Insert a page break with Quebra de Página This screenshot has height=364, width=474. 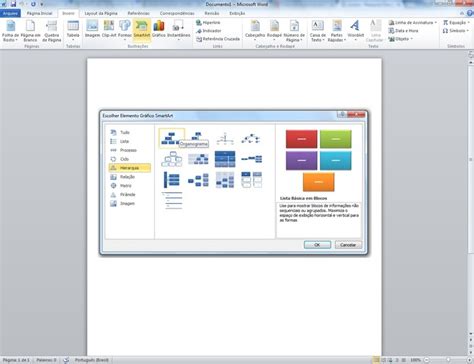pyautogui.click(x=51, y=31)
